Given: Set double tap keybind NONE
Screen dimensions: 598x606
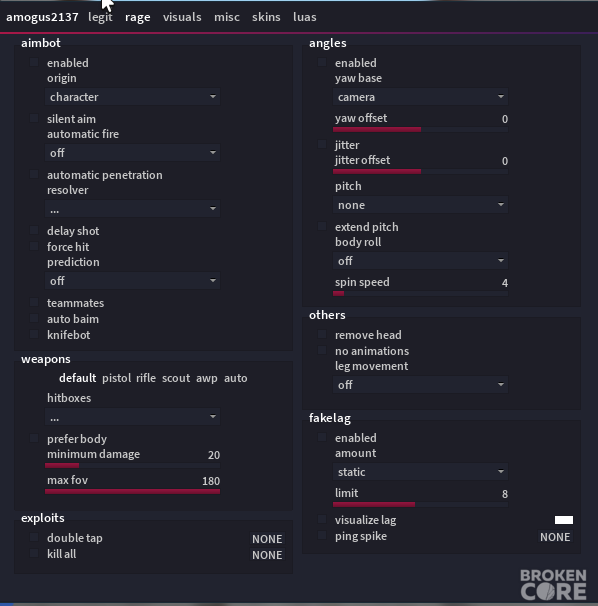Looking at the screenshot, I should click(267, 539).
